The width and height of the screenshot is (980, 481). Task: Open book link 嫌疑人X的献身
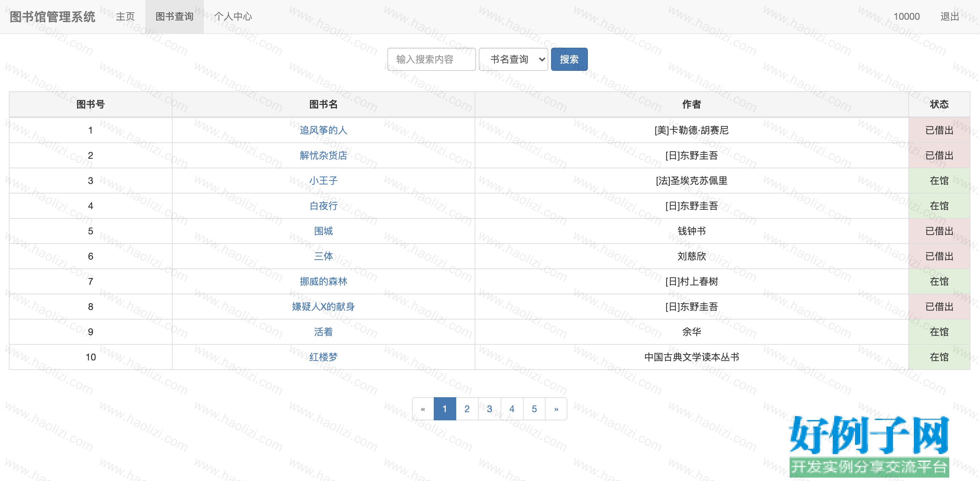323,307
